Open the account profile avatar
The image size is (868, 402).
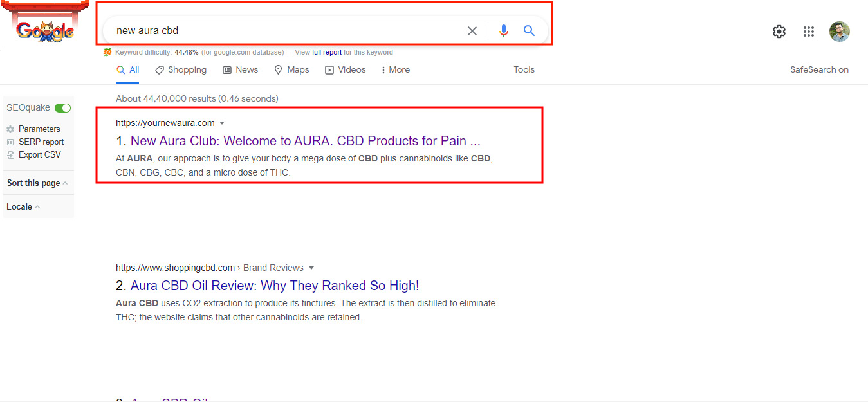click(840, 32)
